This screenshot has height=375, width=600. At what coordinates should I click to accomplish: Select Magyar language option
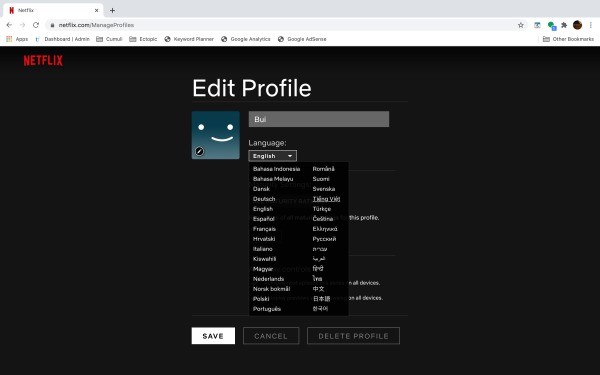point(263,269)
